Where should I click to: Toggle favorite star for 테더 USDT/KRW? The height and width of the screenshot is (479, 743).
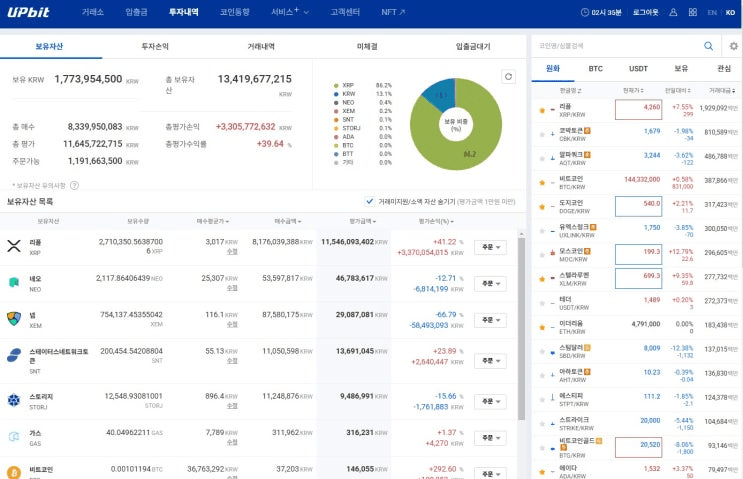[x=542, y=303]
